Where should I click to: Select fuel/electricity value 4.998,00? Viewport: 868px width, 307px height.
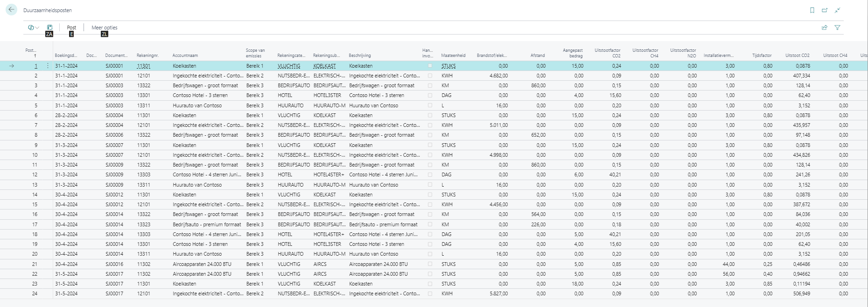pyautogui.click(x=499, y=155)
